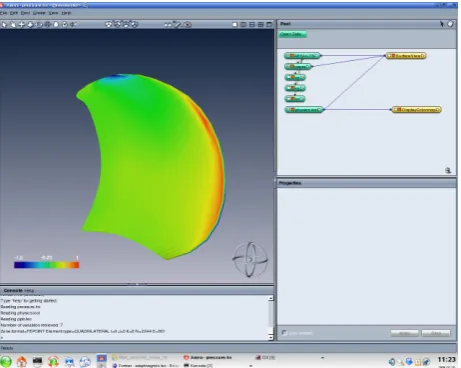
Task: Select the second green data module in Pool
Action: (x=298, y=67)
